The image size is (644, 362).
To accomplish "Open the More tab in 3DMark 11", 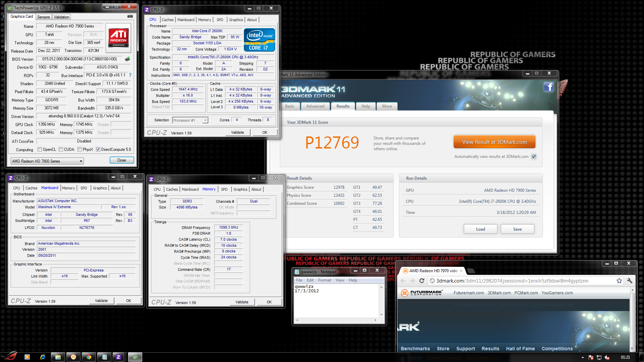I will (x=387, y=106).
